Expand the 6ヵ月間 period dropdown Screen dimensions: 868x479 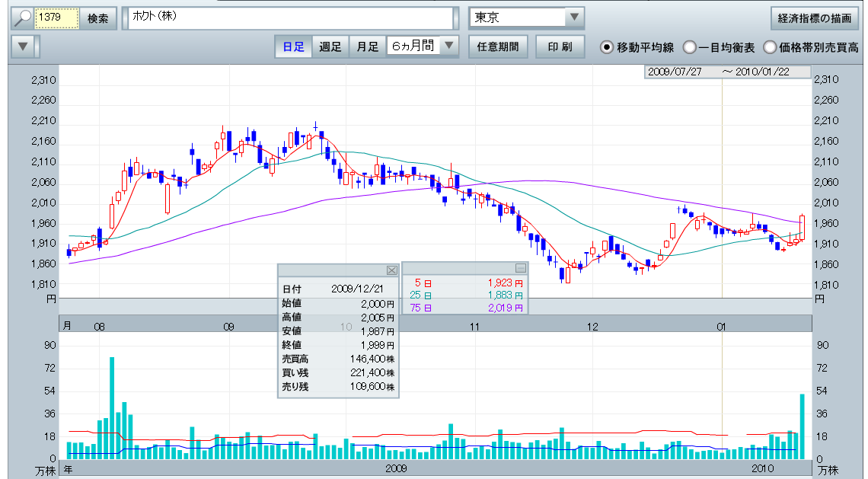click(x=450, y=46)
